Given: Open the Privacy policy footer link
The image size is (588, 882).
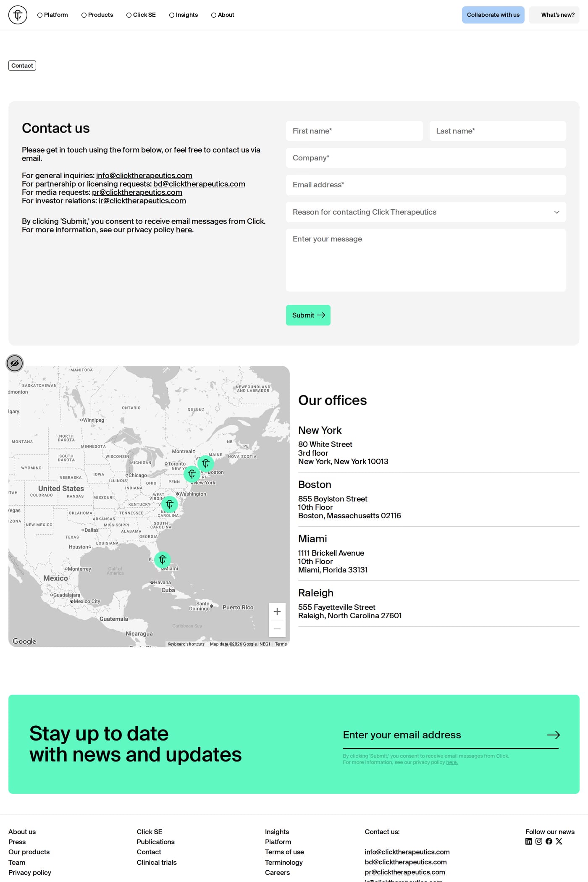Looking at the screenshot, I should point(30,872).
